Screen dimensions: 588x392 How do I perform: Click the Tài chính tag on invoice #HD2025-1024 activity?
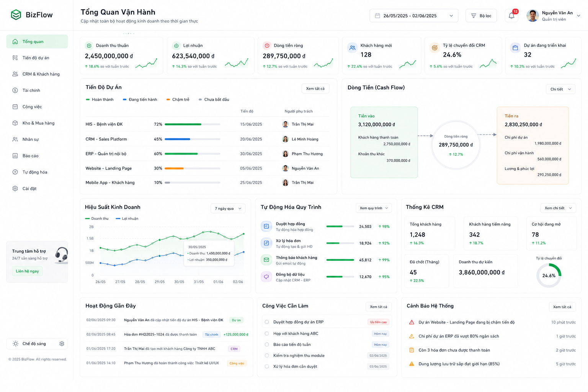211,335
